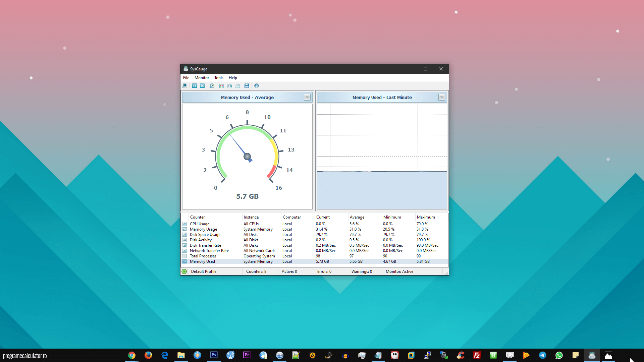Click the blue X stop toolbar icon
Viewport: 644px width, 362px height.
[x=202, y=86]
